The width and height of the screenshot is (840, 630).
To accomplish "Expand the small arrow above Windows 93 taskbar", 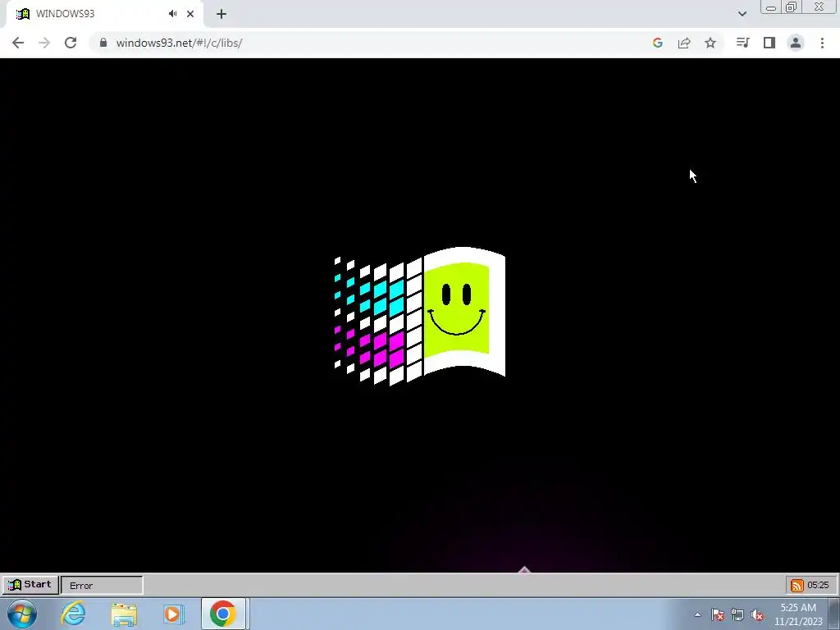I will point(524,569).
